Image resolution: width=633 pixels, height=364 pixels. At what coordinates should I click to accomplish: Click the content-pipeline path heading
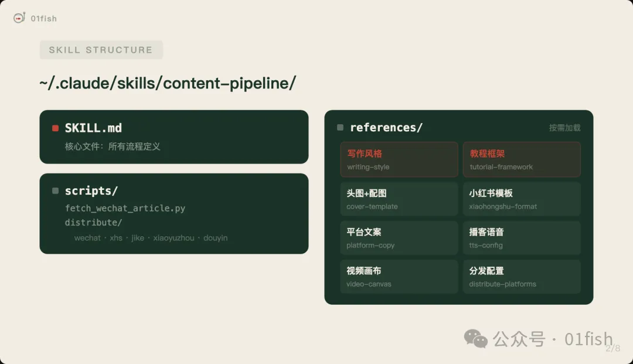(x=168, y=83)
